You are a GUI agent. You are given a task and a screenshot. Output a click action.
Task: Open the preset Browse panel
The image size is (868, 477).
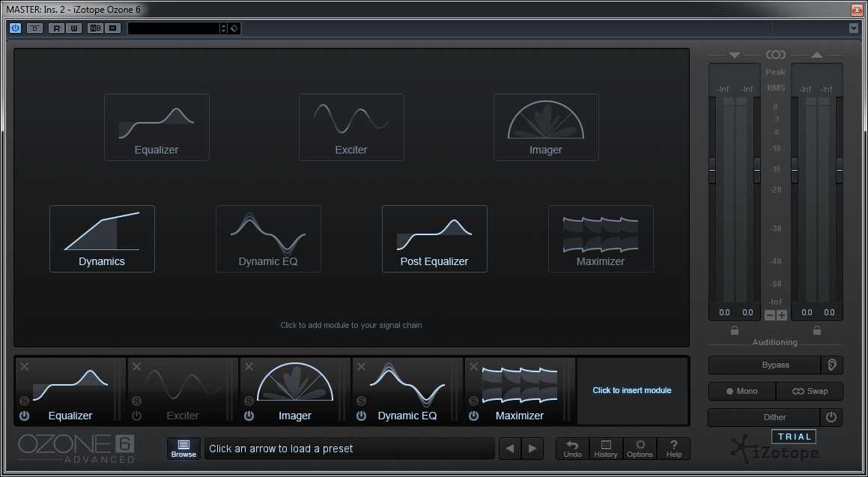[183, 449]
